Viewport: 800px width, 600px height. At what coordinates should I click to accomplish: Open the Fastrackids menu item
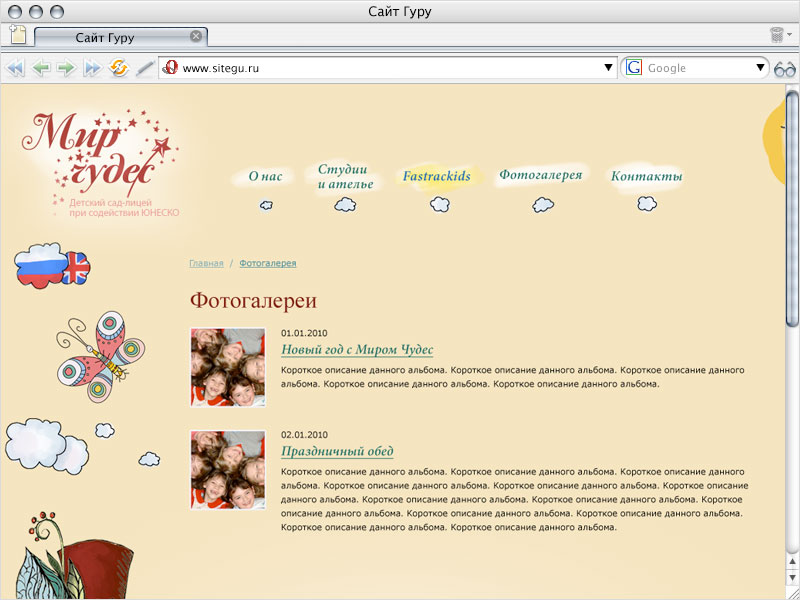(x=436, y=176)
